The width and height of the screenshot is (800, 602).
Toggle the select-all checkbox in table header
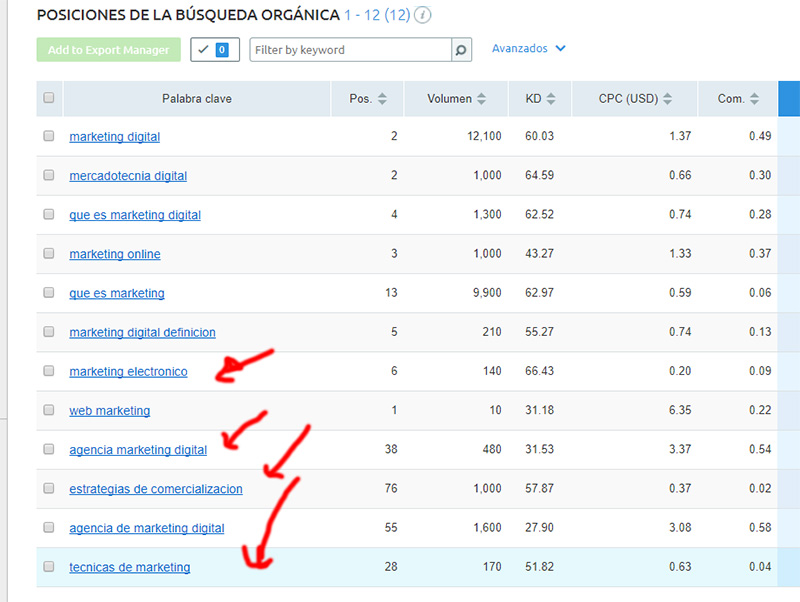[49, 98]
